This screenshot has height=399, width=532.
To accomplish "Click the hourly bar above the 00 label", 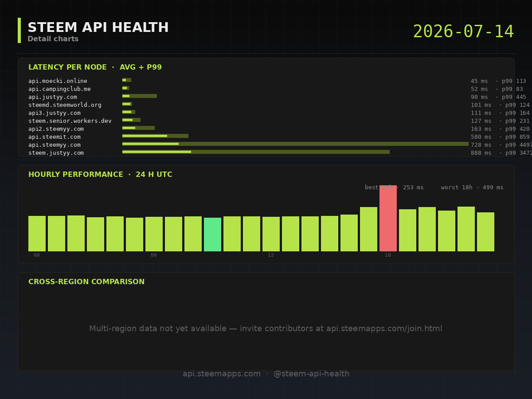I will 37,234.
